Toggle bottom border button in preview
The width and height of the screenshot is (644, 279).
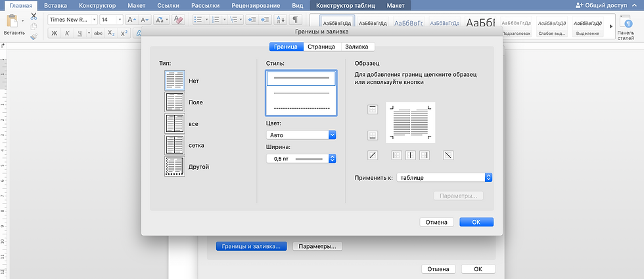point(373,135)
